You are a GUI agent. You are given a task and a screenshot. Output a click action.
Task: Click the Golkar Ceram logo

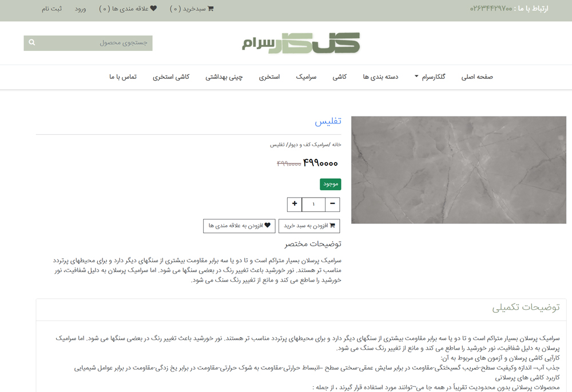tap(301, 43)
